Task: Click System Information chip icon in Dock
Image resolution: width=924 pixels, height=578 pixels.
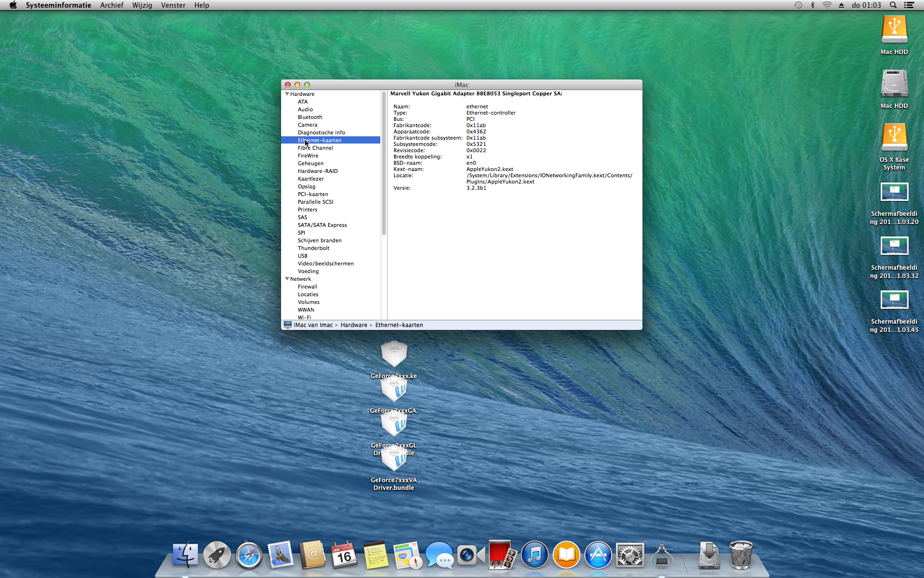Action: 662,555
